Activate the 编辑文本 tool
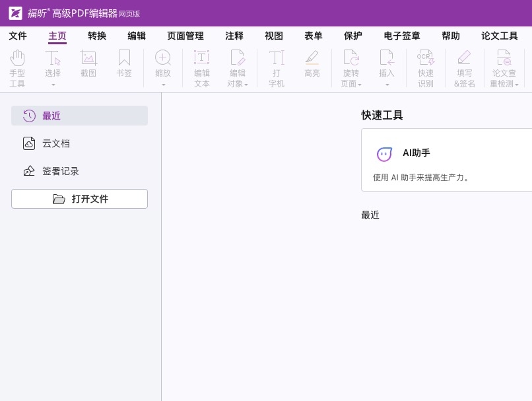This screenshot has width=532, height=401. [202, 66]
